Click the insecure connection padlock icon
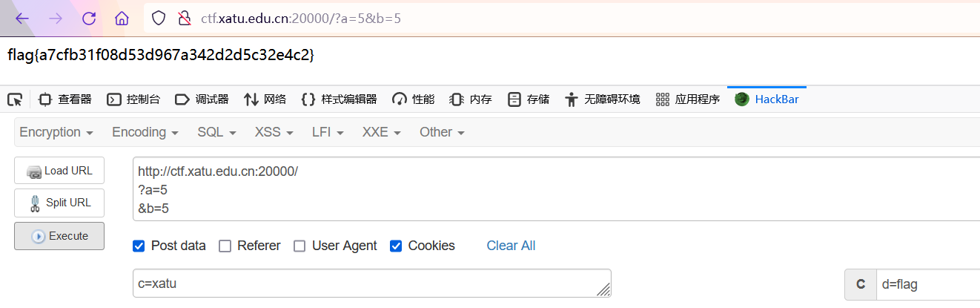 [x=185, y=19]
